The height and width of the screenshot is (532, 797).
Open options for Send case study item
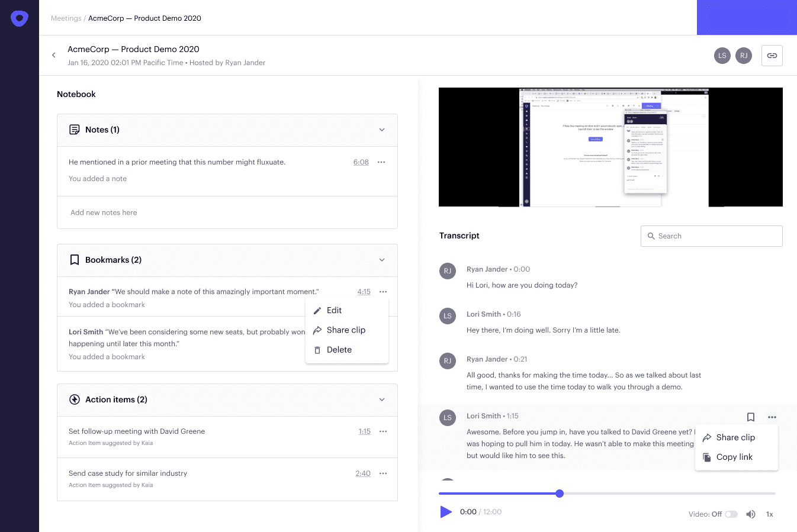383,473
